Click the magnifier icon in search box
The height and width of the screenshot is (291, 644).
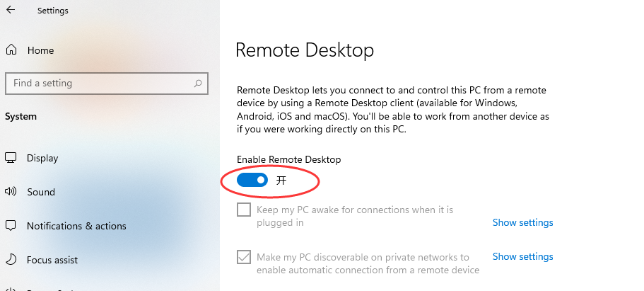point(198,84)
